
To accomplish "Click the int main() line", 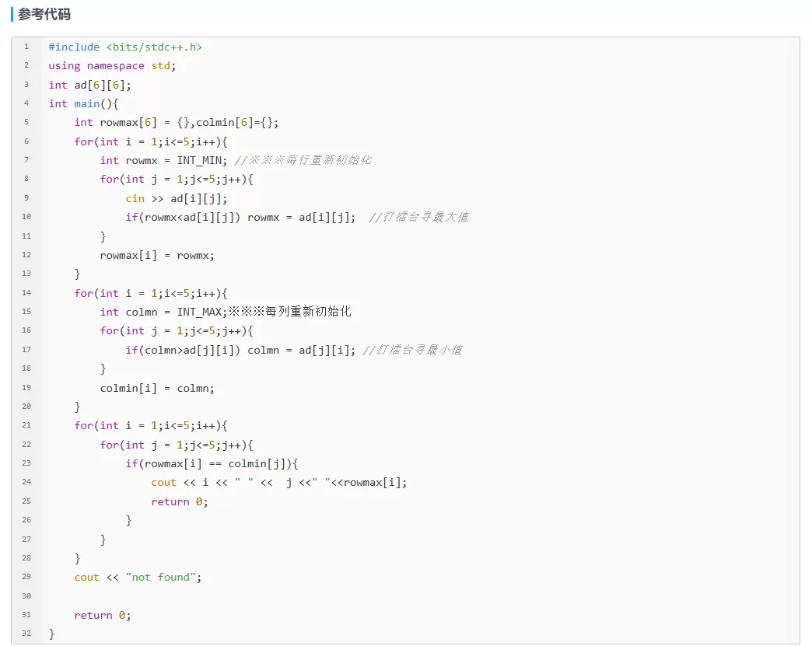I will (x=82, y=103).
